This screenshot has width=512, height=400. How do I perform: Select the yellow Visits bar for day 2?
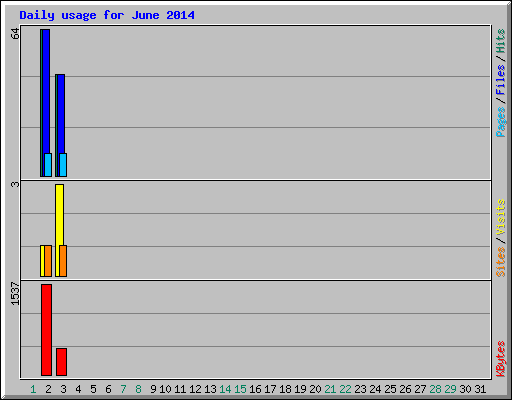tap(42, 261)
